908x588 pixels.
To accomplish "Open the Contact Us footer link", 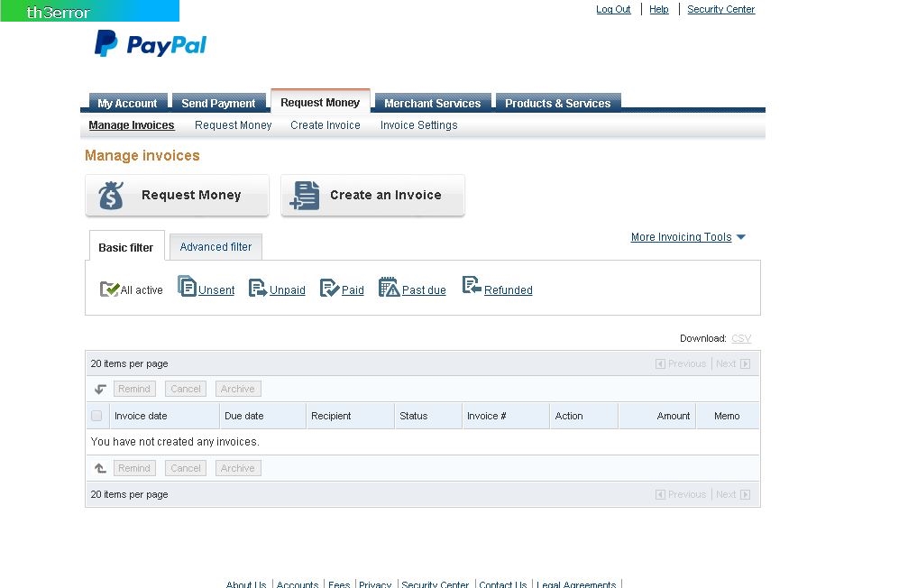I will pyautogui.click(x=502, y=584).
